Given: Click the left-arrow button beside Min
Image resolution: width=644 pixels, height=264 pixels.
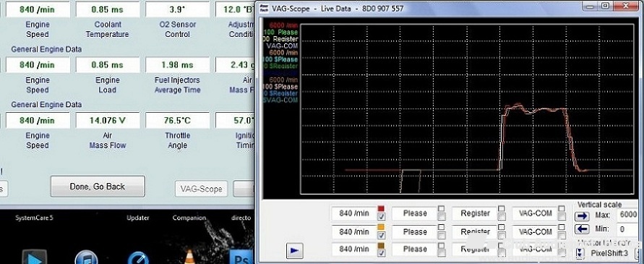Looking at the screenshot, I should pos(582,229).
